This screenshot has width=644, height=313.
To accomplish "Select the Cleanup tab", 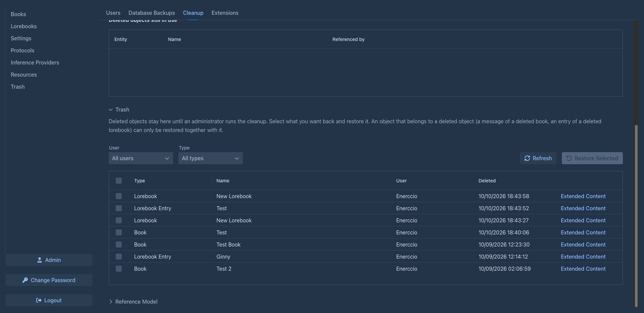I will [x=193, y=13].
